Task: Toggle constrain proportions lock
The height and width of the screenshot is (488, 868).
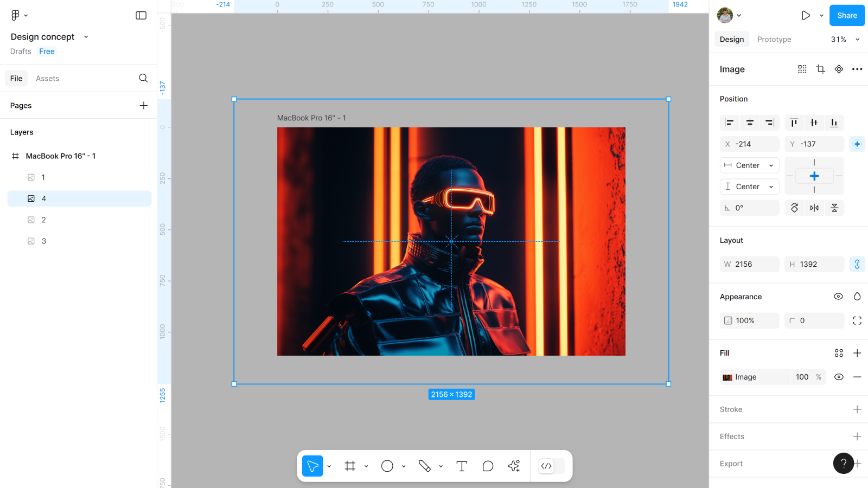Action: tap(857, 265)
